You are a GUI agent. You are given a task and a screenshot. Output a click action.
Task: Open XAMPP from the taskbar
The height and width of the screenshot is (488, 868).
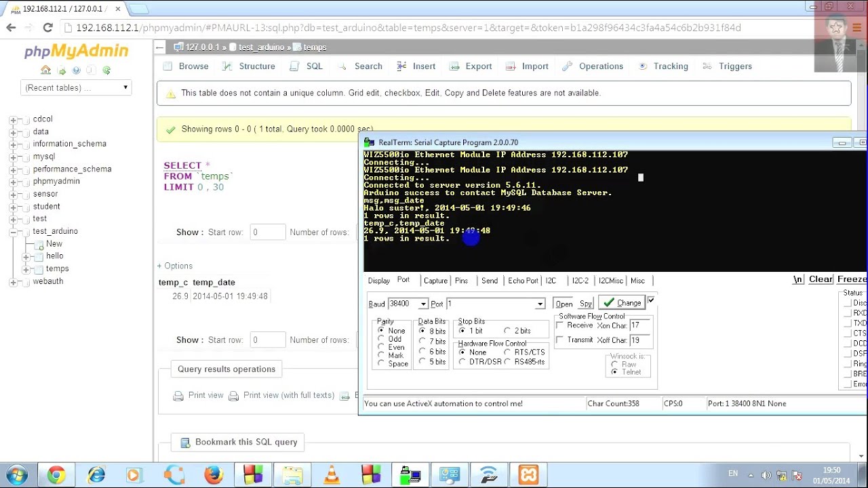pos(528,475)
